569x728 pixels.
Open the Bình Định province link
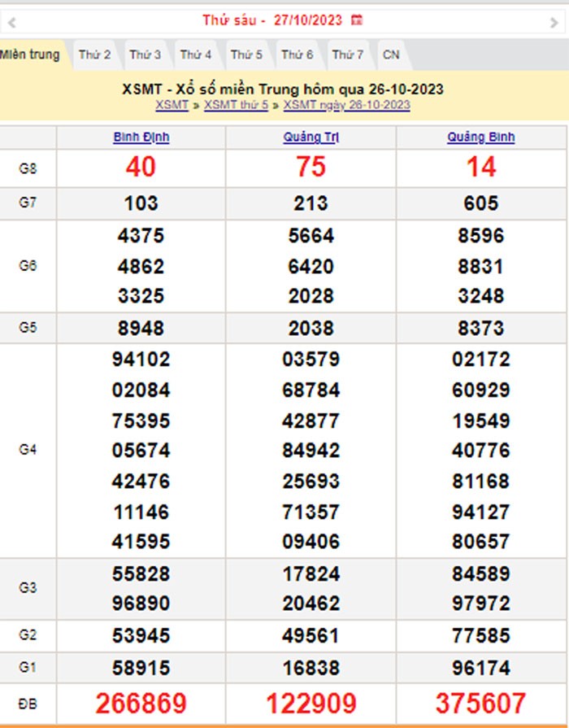pos(141,137)
